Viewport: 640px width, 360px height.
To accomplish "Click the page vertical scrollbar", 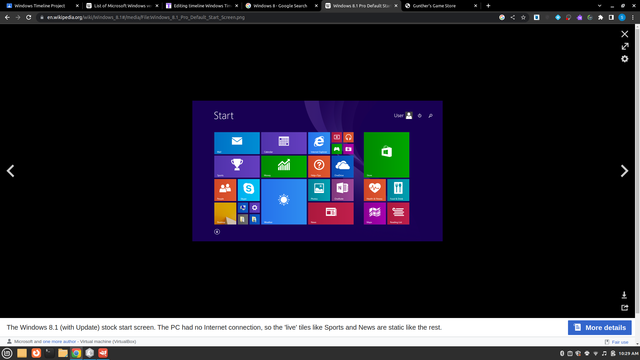I will pos(638,171).
